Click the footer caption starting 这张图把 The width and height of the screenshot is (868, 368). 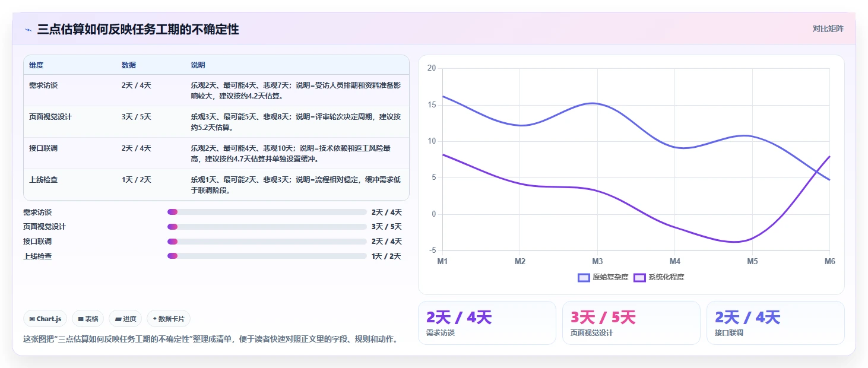210,340
